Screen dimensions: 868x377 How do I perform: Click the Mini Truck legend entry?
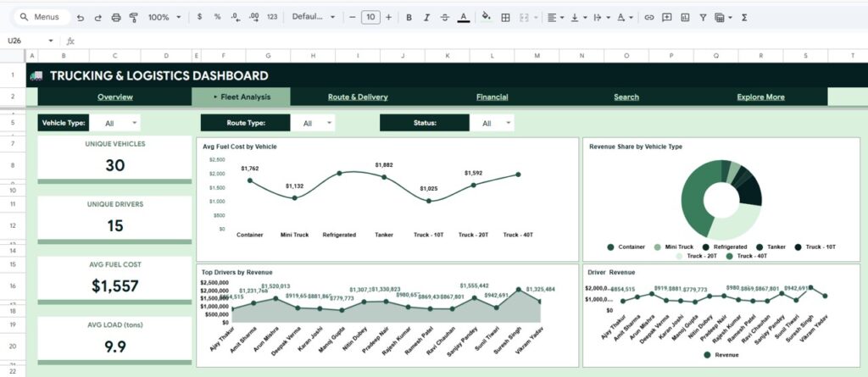click(673, 247)
